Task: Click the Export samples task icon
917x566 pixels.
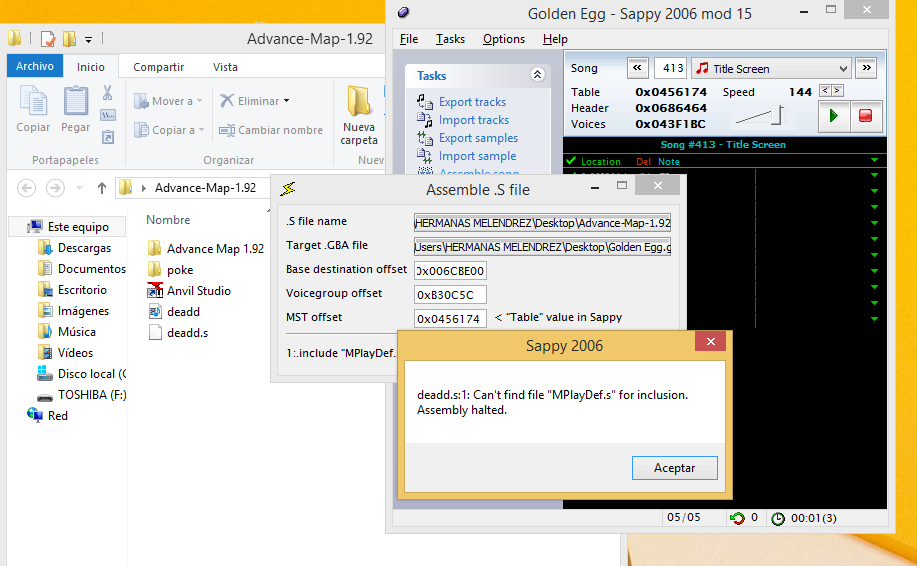Action: tap(424, 138)
